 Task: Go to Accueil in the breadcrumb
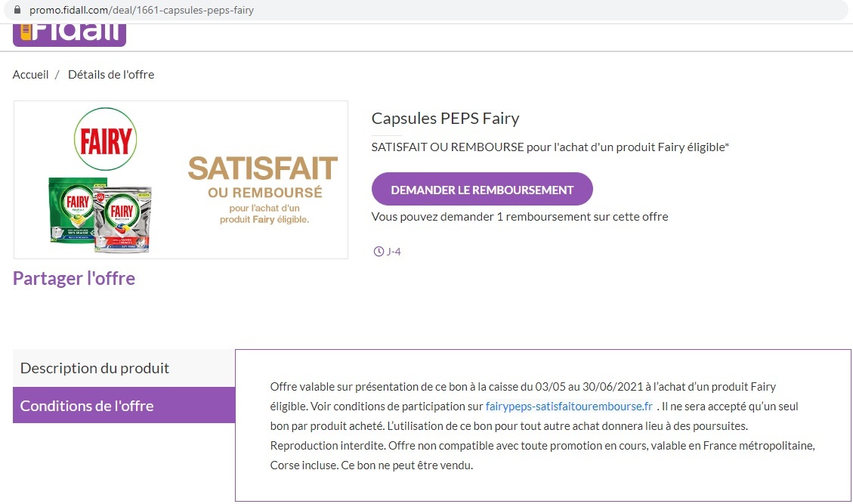click(x=31, y=74)
